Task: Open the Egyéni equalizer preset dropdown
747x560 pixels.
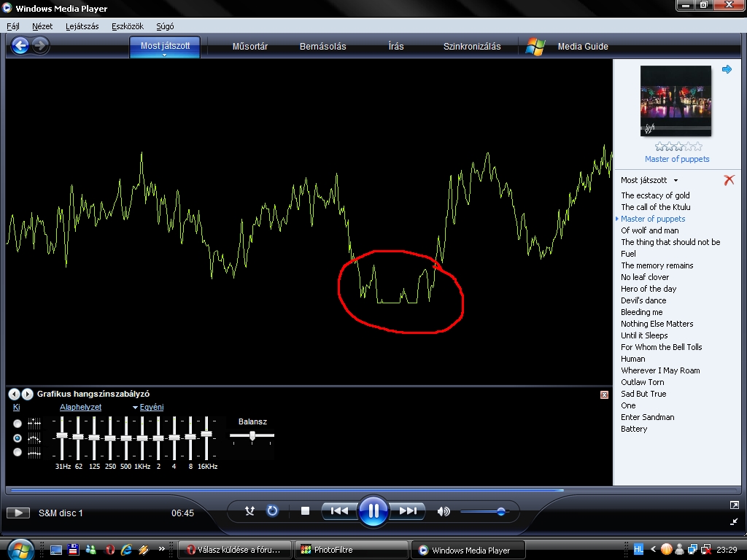Action: point(148,407)
